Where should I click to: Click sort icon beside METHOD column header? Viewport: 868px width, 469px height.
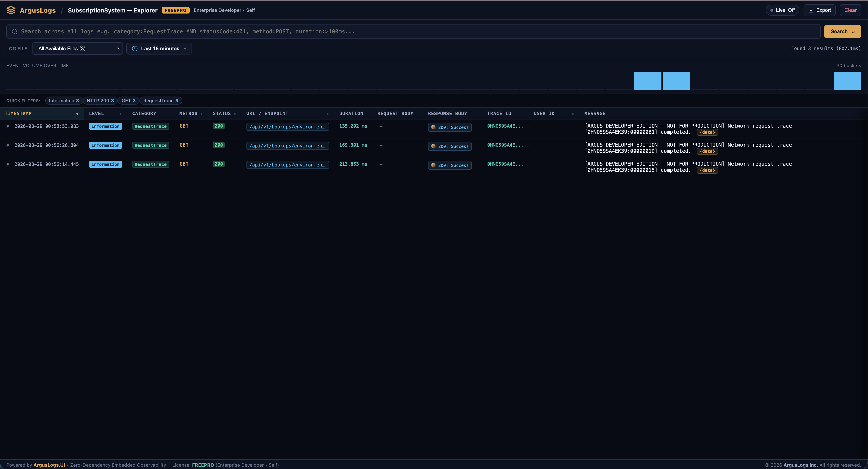pyautogui.click(x=201, y=114)
